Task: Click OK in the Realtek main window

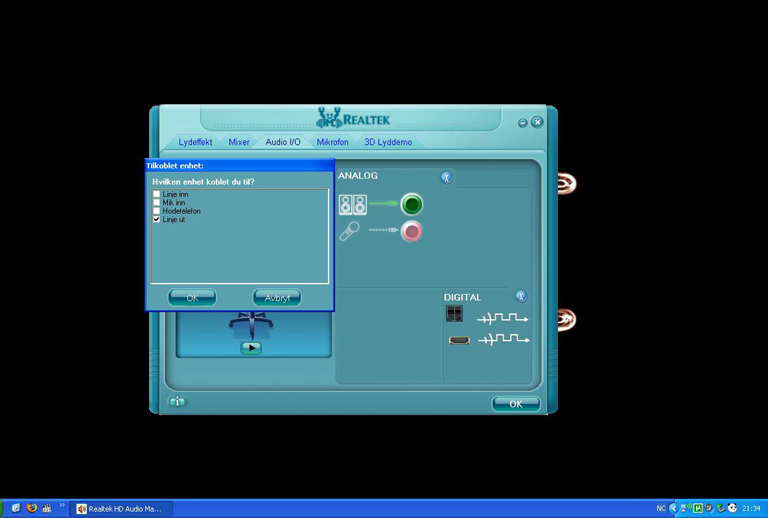Action: pos(516,404)
